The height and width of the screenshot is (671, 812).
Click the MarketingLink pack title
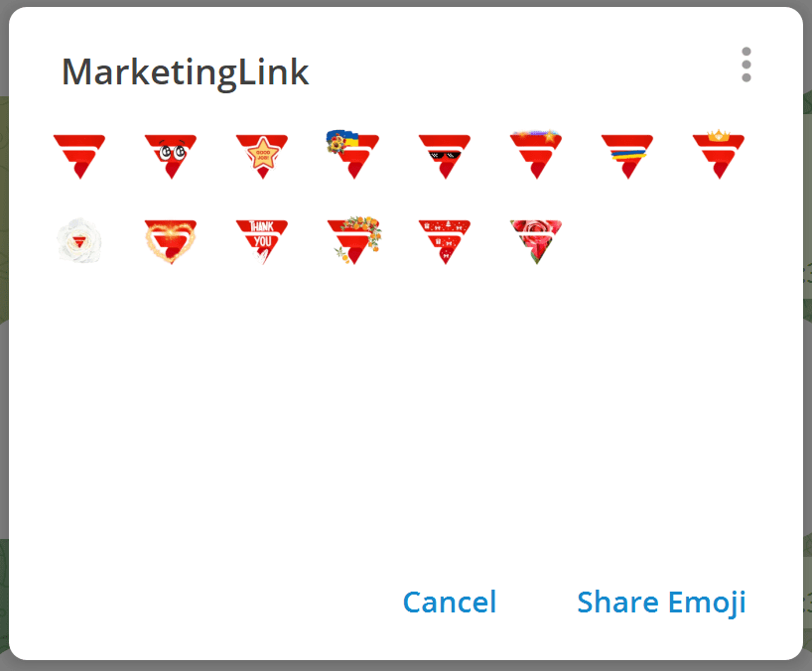tap(186, 72)
